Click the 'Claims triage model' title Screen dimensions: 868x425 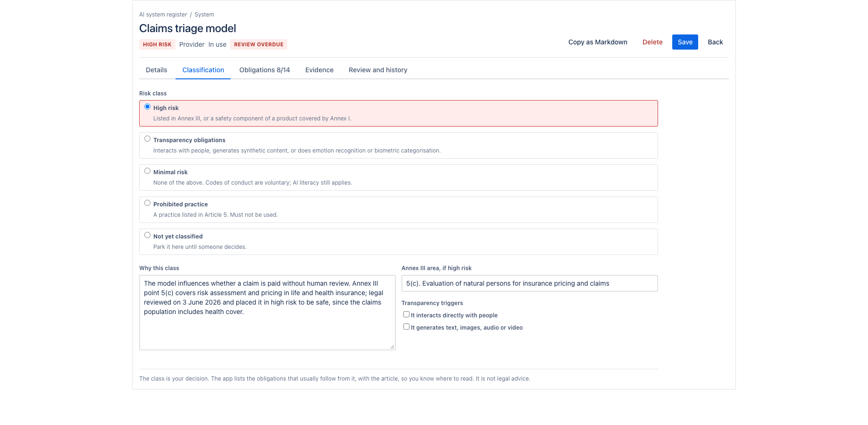187,28
